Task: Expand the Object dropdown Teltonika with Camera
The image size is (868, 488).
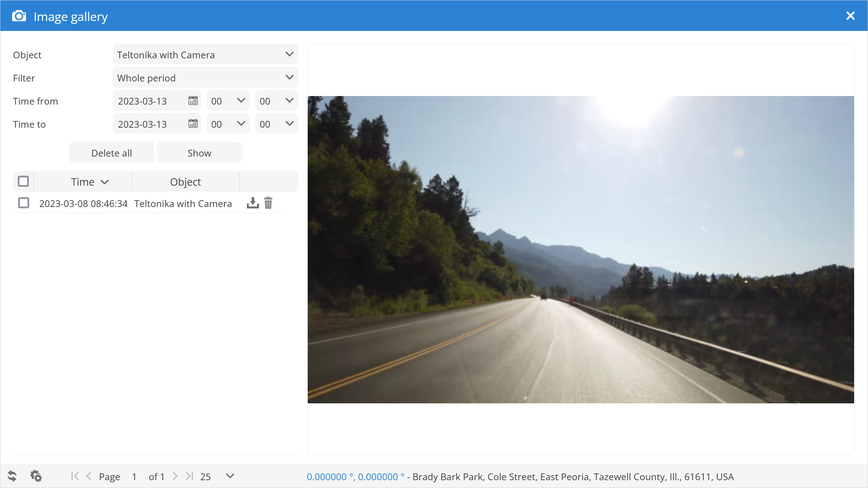Action: 205,55
